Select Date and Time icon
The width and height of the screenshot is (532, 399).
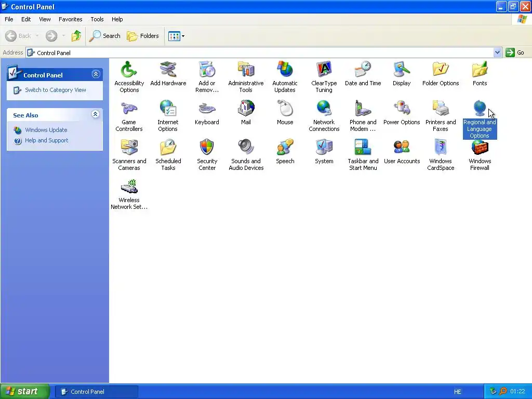(363, 70)
